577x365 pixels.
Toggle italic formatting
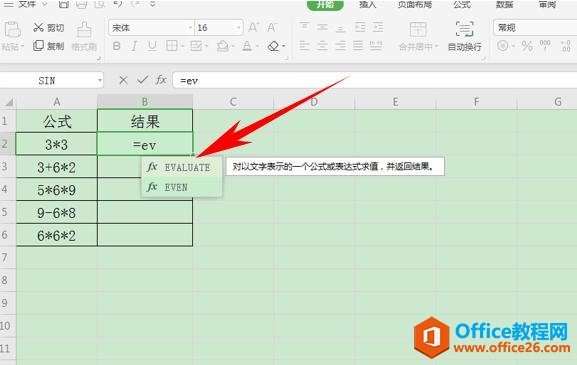click(x=134, y=46)
